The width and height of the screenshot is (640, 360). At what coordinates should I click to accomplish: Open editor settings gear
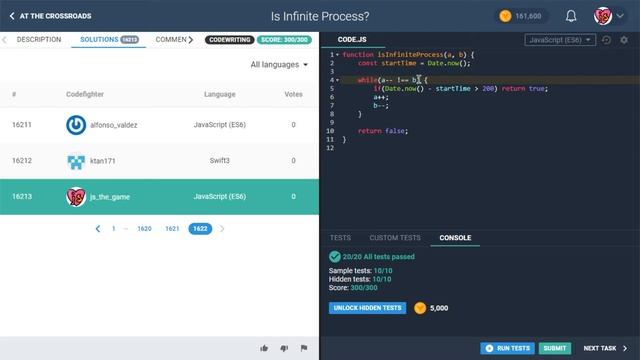624,40
